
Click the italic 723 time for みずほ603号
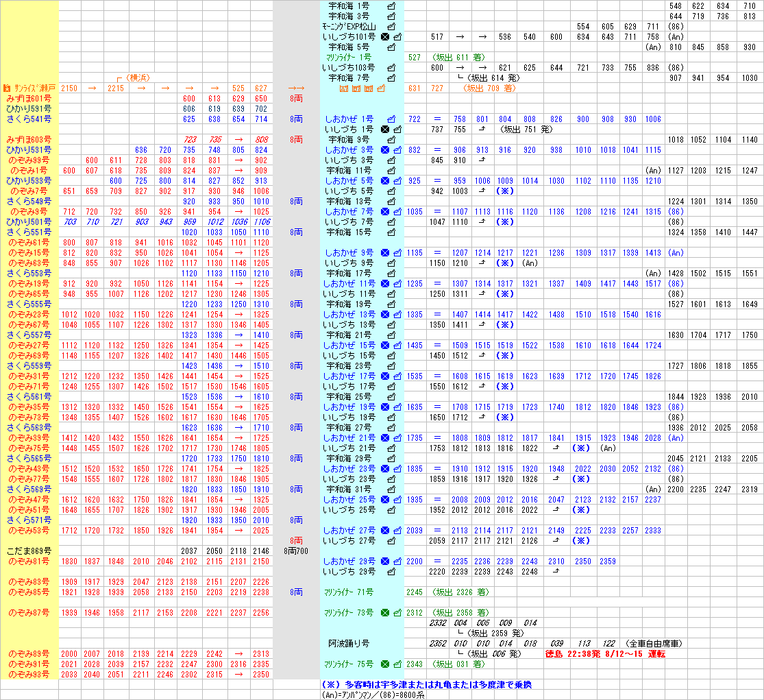190,140
